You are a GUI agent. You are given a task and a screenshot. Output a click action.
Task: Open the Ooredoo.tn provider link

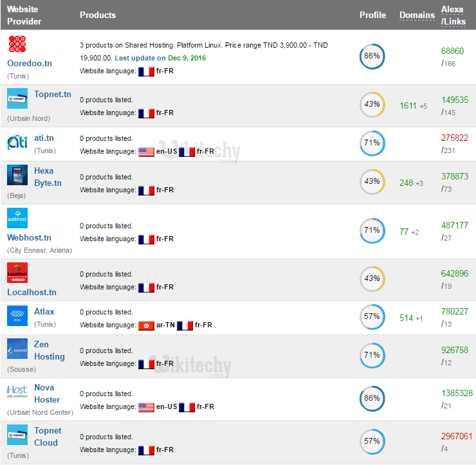click(28, 64)
